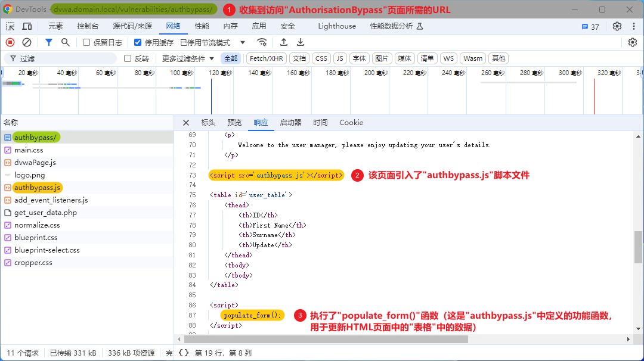Open network search magnifier

66,42
